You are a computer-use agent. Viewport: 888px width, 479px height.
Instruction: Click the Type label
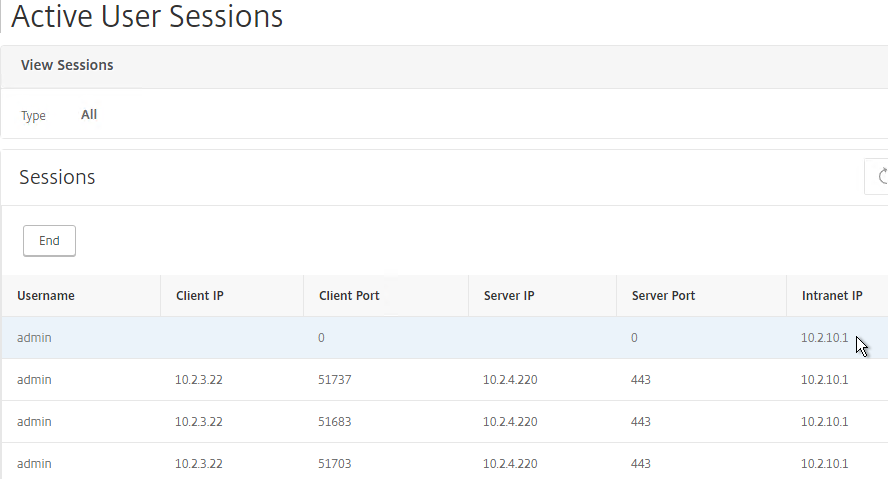[x=33, y=116]
